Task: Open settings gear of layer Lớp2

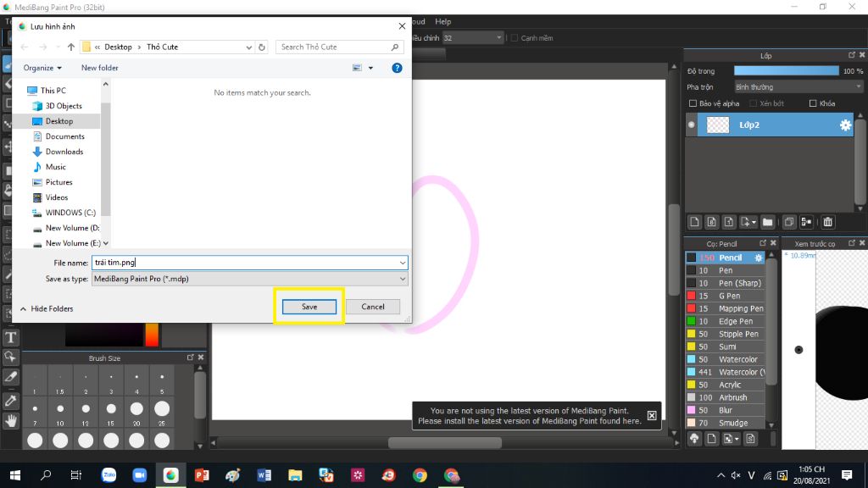Action: tap(845, 125)
